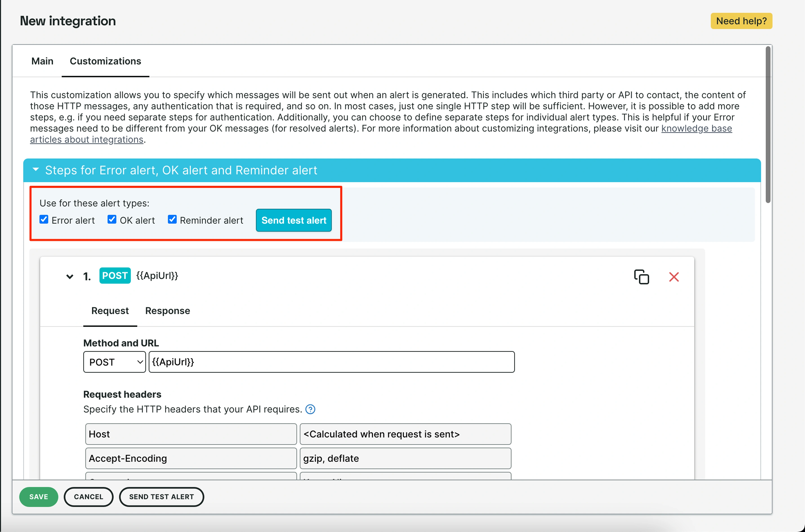
Task: Click the blue Send test alert button
Action: tap(293, 220)
